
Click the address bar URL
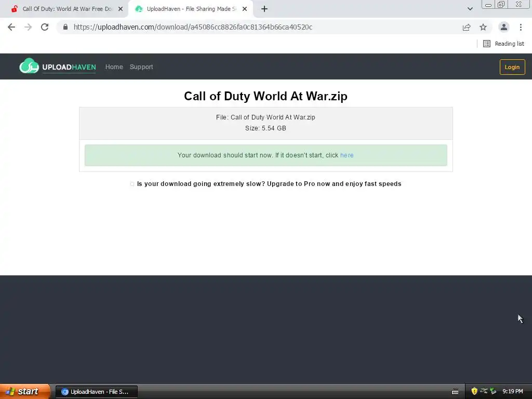pyautogui.click(x=193, y=27)
